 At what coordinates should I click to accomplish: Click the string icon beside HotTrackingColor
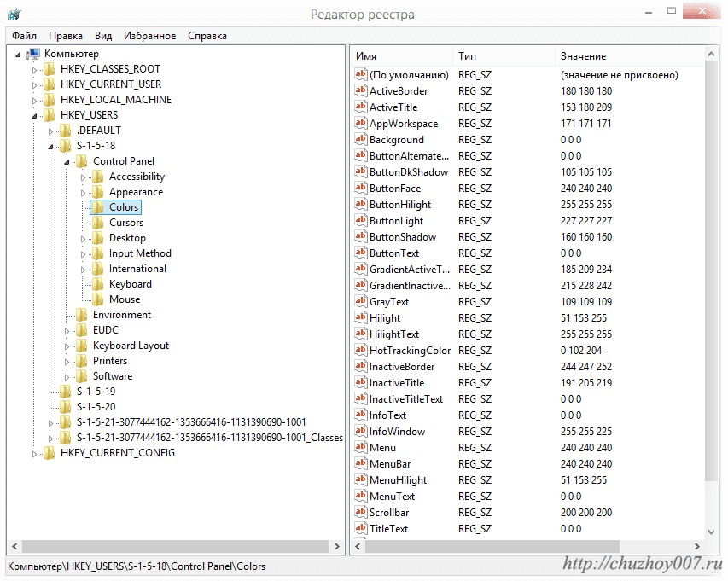point(361,350)
